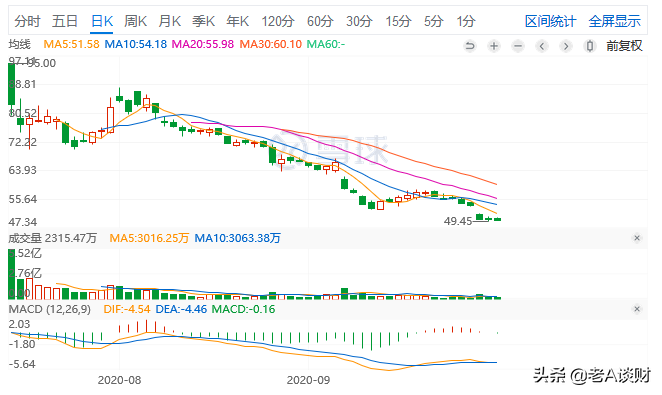
Task: Switch to the 分时 tab
Action: [x=27, y=21]
